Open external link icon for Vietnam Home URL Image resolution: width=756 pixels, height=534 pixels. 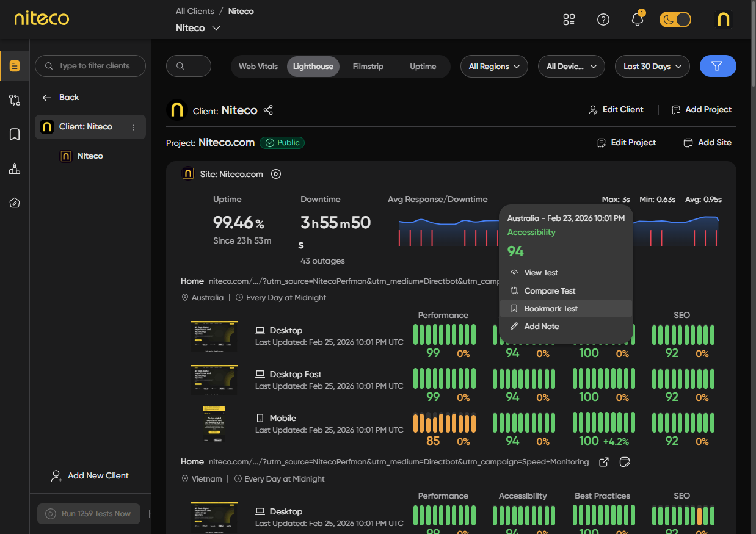coord(603,462)
